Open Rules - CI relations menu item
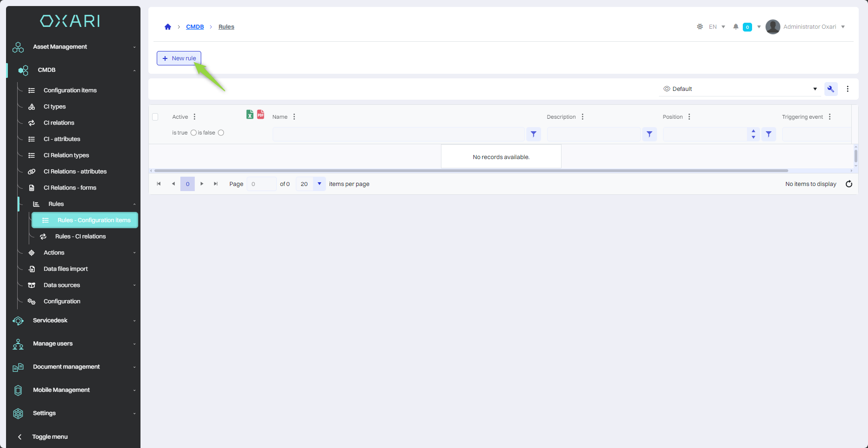 point(80,237)
